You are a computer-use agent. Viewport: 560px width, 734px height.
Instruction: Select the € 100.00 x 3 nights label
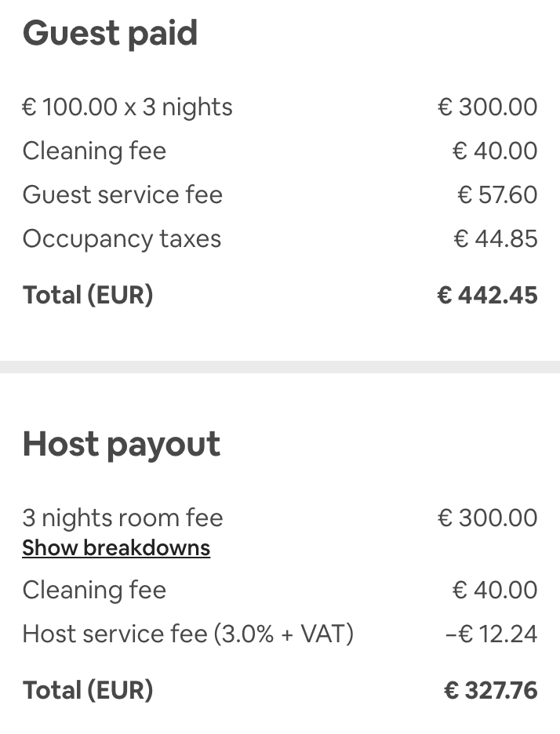pyautogui.click(x=127, y=107)
